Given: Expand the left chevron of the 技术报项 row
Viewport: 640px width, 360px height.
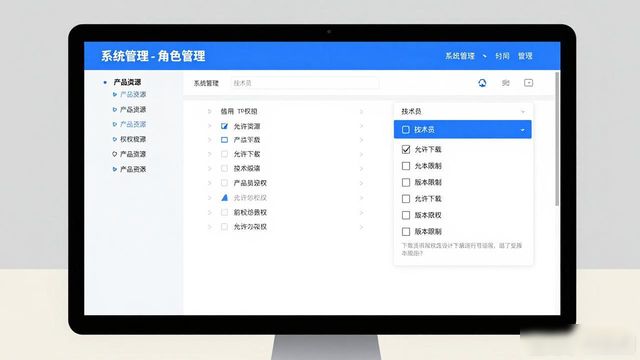Looking at the screenshot, I should click(x=209, y=168).
